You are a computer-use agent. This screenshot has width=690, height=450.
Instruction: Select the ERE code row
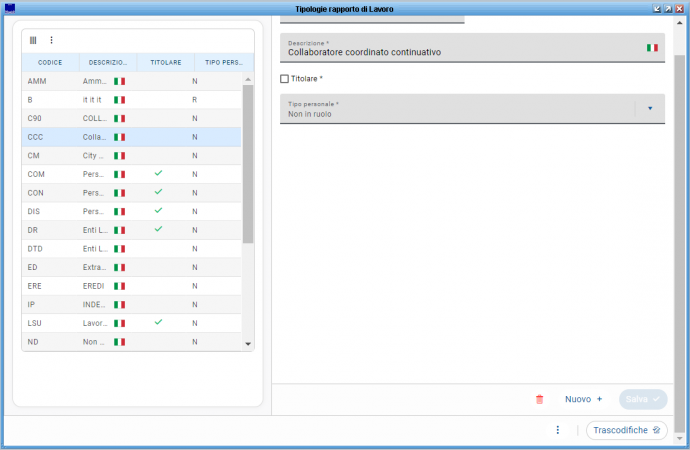(132, 286)
